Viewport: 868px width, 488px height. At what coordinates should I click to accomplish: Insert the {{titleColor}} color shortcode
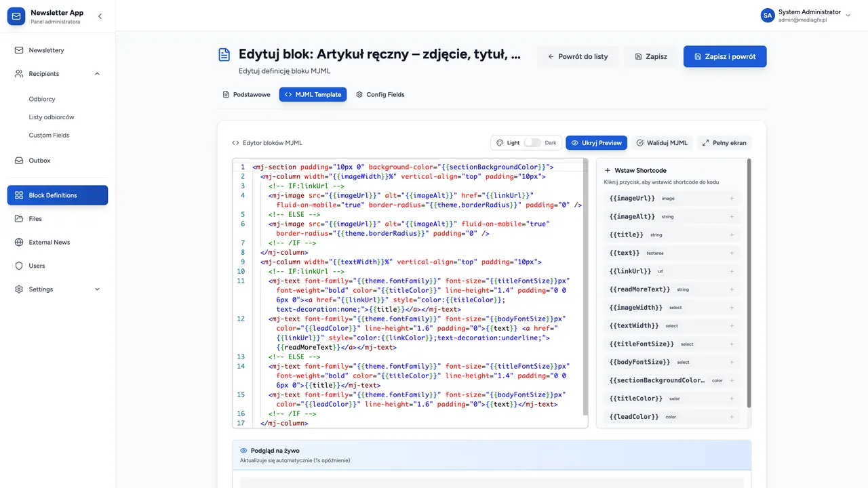(x=732, y=399)
